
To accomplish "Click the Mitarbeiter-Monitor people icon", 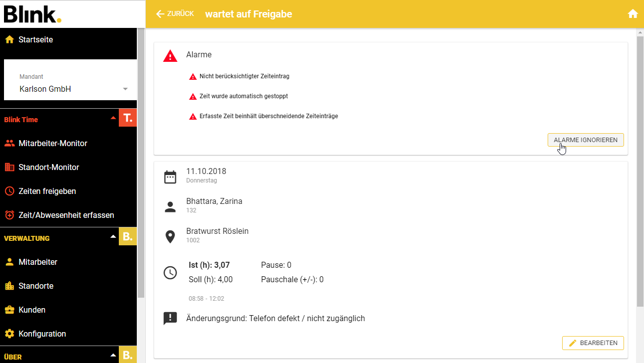I will (x=9, y=144).
